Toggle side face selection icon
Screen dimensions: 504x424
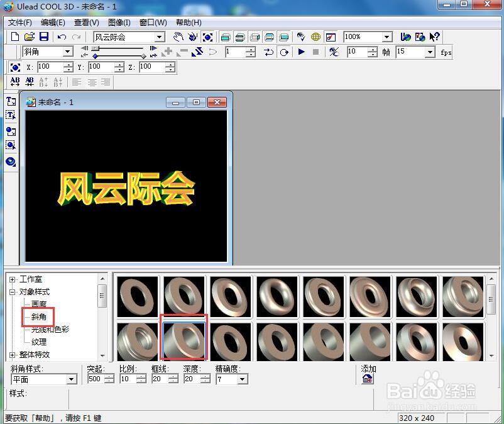[x=255, y=37]
